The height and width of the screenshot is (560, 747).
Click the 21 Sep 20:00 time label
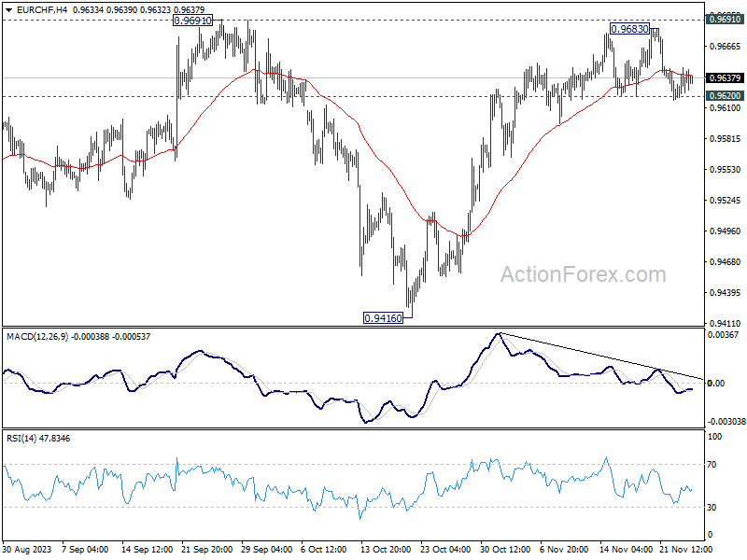click(x=206, y=549)
